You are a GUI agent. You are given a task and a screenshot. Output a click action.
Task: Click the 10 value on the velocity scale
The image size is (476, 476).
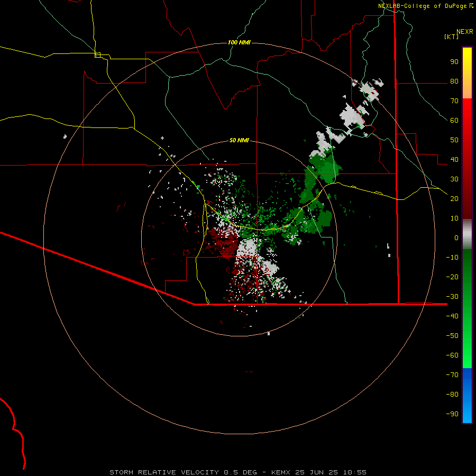[454, 218]
